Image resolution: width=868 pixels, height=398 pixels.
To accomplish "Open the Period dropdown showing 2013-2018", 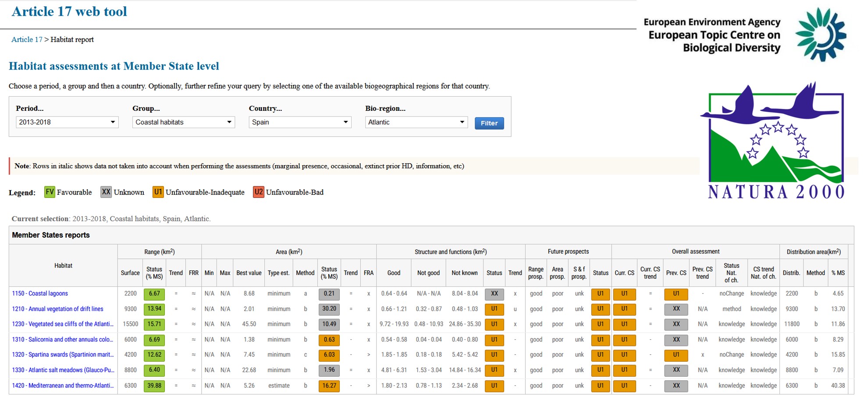I will click(x=67, y=122).
